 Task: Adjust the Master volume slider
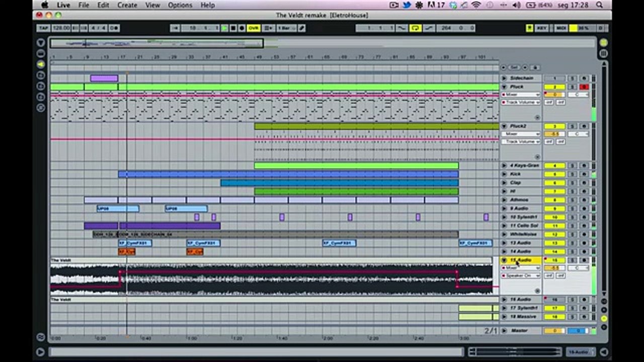[x=555, y=331]
